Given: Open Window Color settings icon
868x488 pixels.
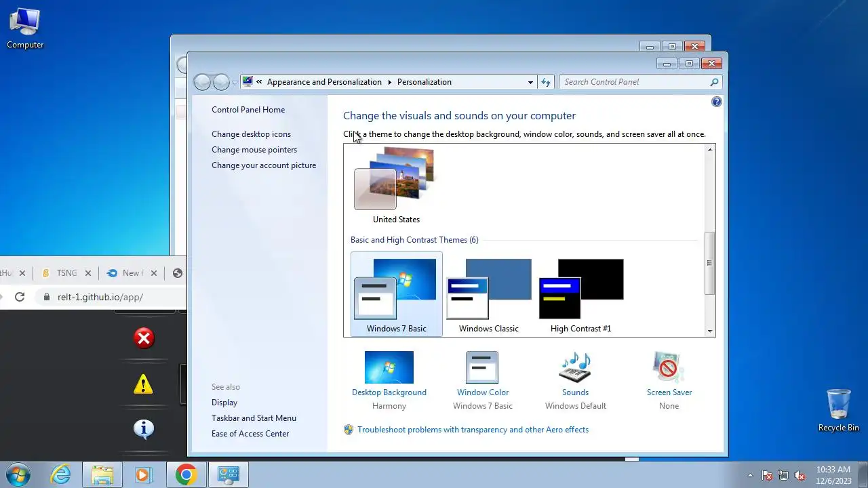Looking at the screenshot, I should (x=482, y=367).
